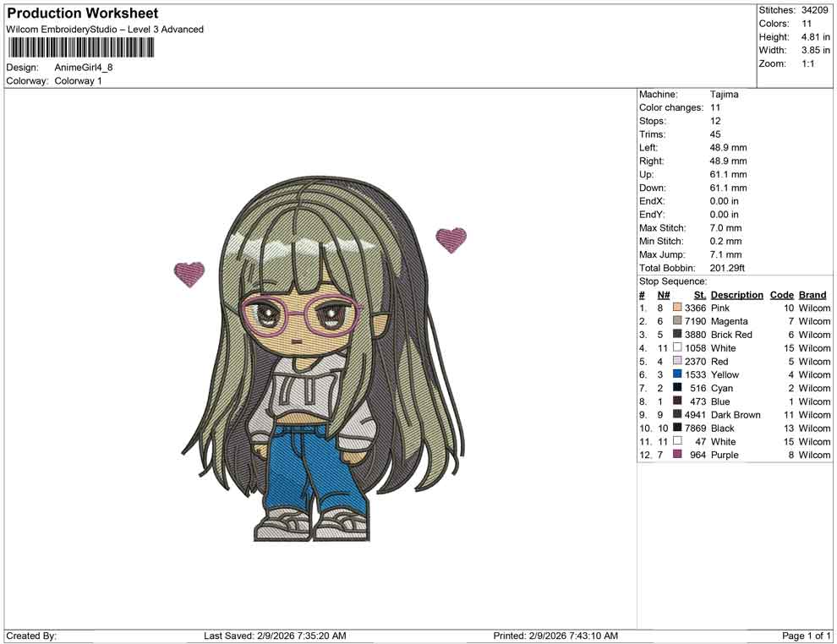Click the heart motif right of the character
Viewport: 837px width, 644px height.
(451, 239)
